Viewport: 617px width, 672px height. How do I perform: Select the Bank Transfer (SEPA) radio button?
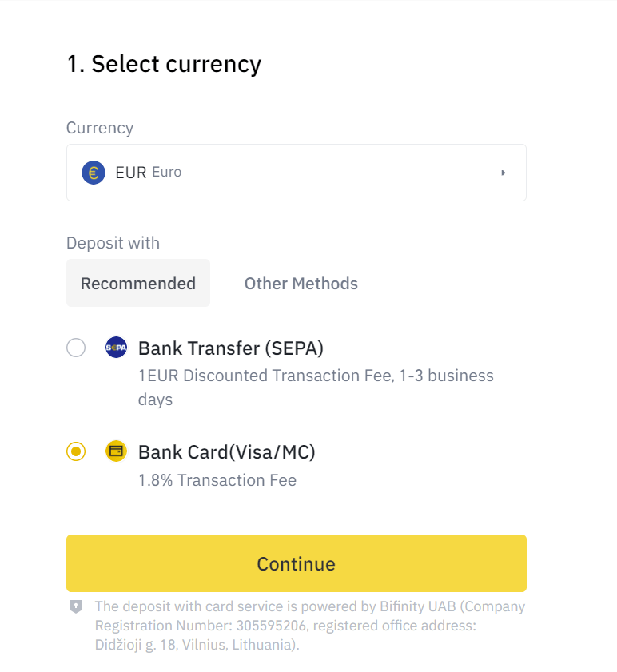click(76, 348)
